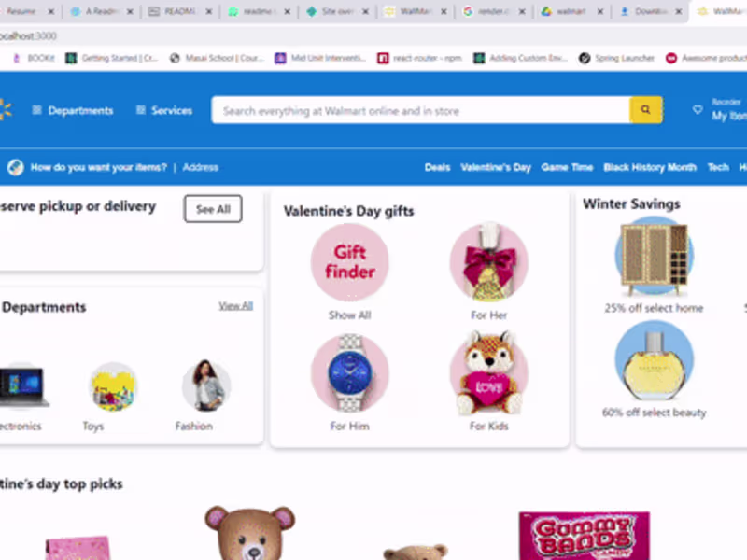Open the perfume bottle beauty image
Viewport: 747px width, 560px height.
pos(655,361)
